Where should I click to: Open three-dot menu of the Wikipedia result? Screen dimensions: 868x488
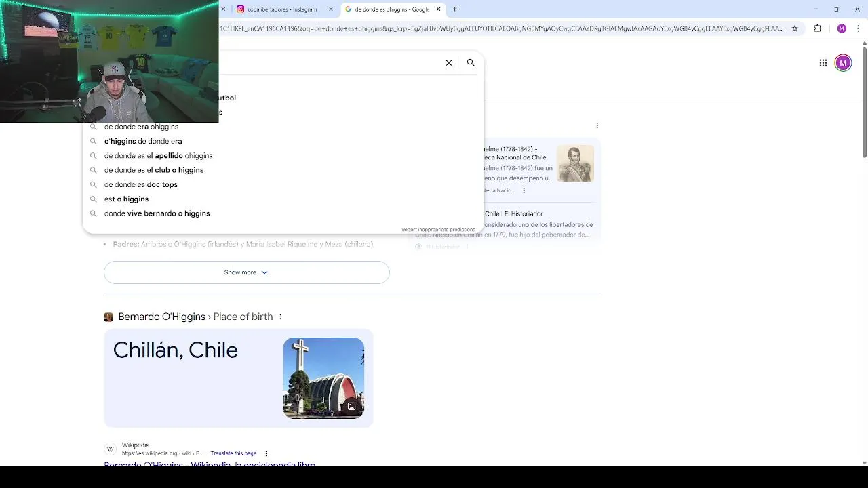tap(266, 453)
